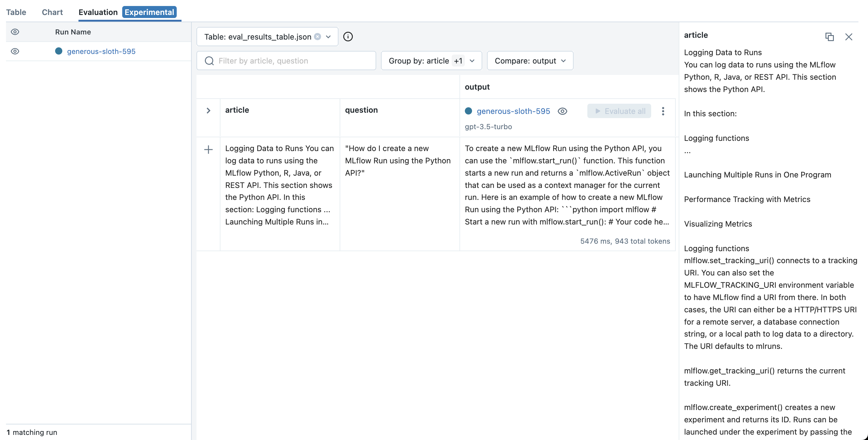868x440 pixels.
Task: Switch to the Chart tab
Action: coord(52,12)
